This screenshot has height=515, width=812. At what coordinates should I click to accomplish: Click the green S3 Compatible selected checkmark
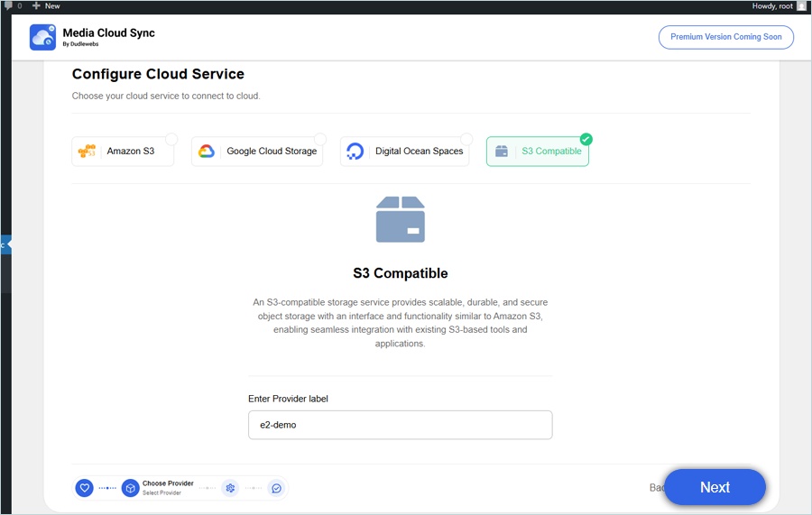click(x=586, y=139)
